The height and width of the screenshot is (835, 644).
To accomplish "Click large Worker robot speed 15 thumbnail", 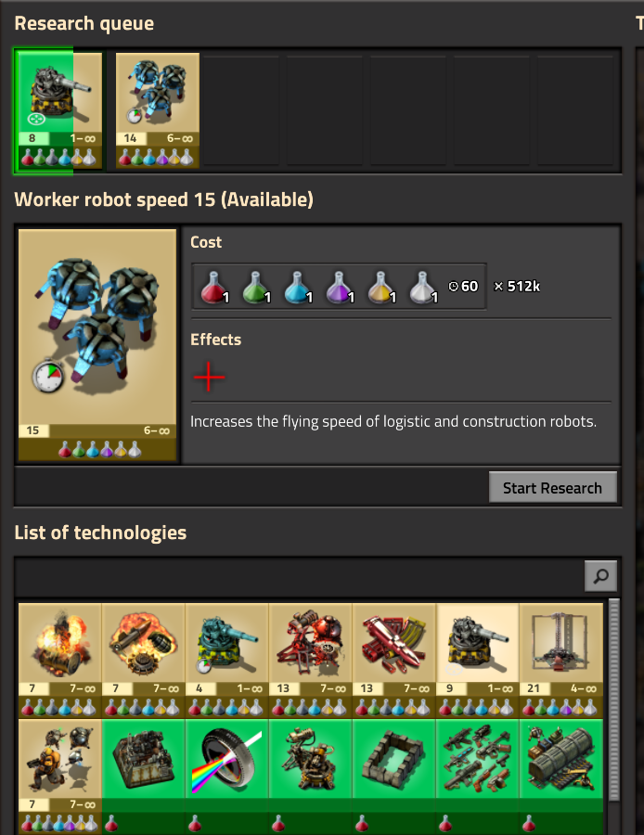I will (97, 345).
